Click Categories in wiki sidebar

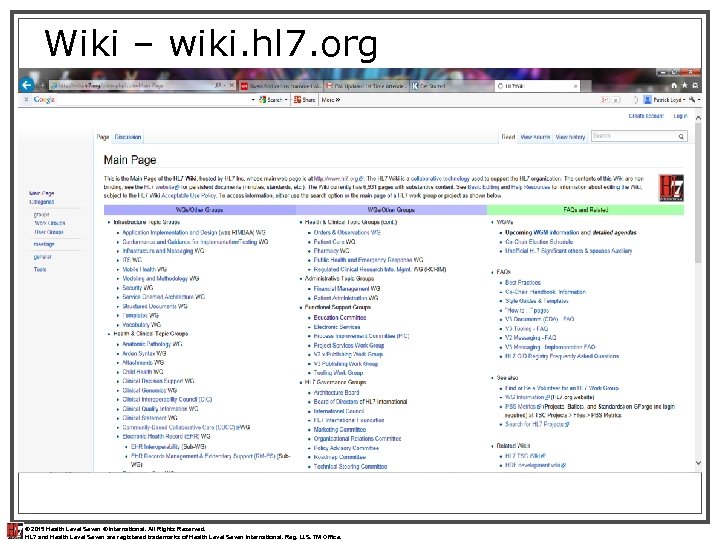pyautogui.click(x=42, y=202)
